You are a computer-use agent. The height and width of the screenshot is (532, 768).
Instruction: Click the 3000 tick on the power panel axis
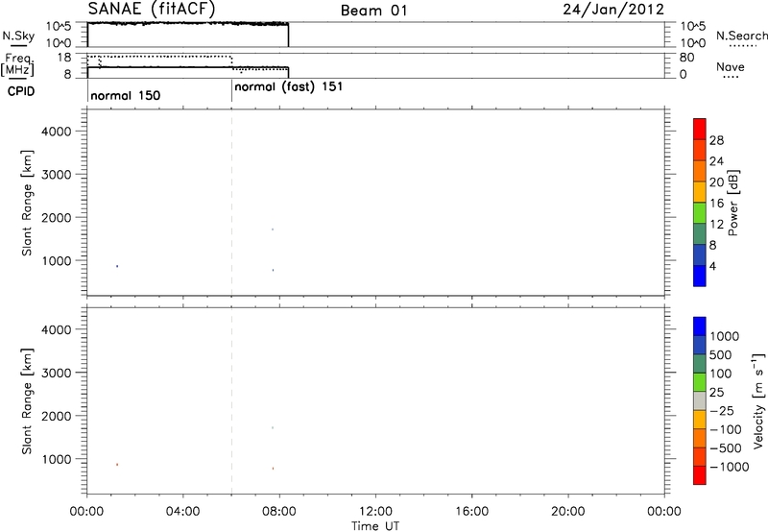[x=57, y=175]
